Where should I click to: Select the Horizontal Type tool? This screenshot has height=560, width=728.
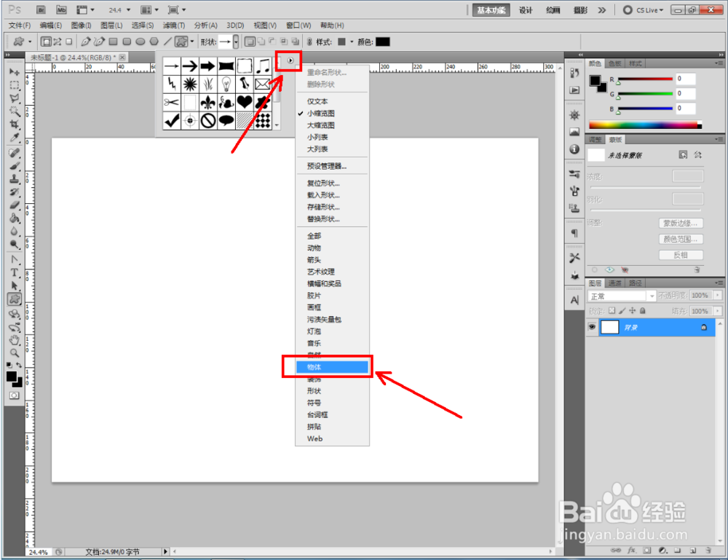click(x=15, y=272)
